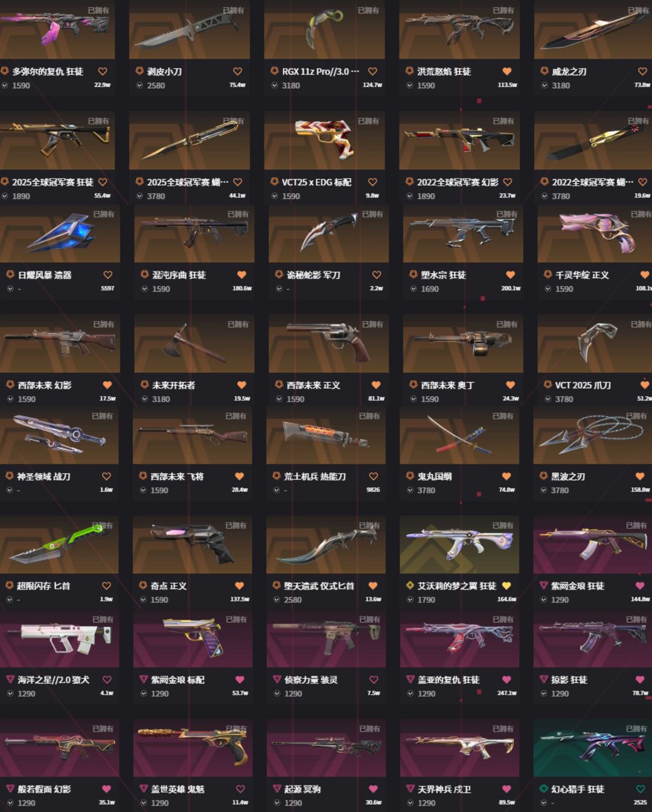The width and height of the screenshot is (652, 812).
Task: Click the tier icon next to 鬼丸国纲
Action: 410,476
